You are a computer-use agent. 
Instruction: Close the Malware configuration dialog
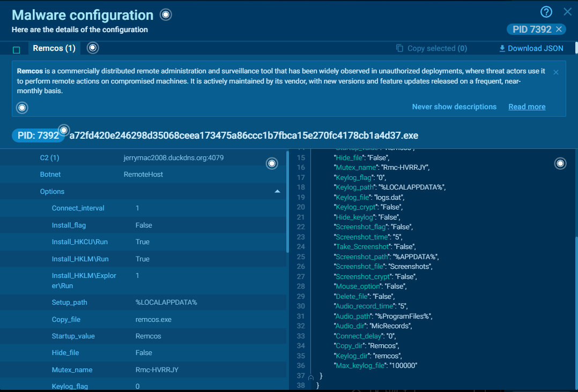coord(568,12)
